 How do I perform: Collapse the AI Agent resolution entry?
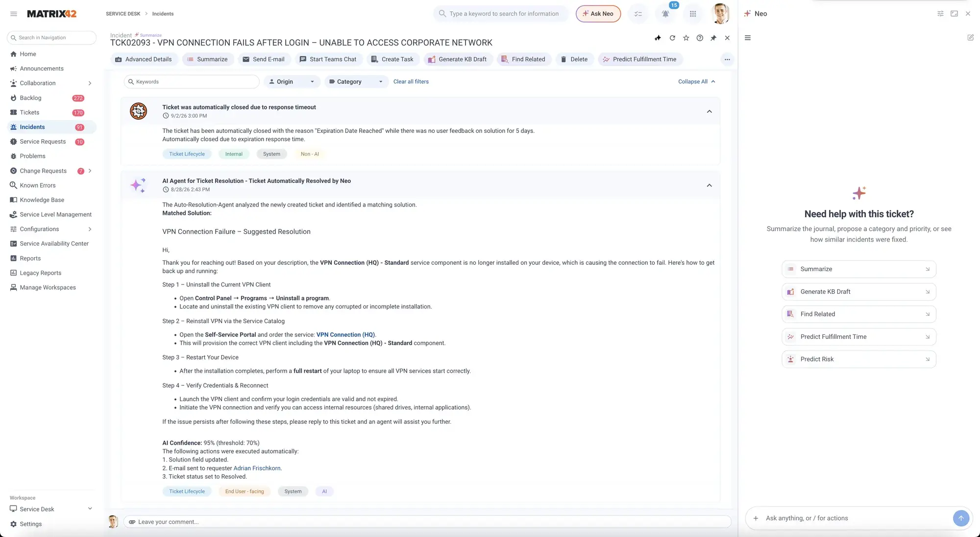tap(709, 185)
